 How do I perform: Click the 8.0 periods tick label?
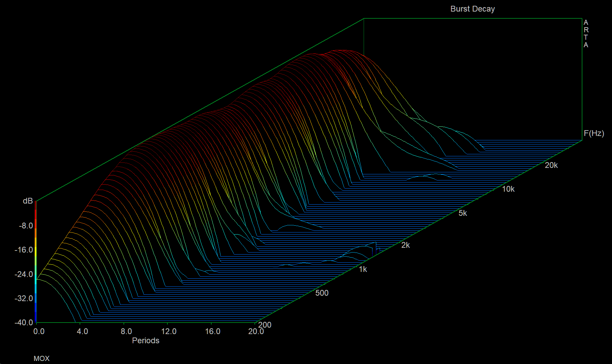pos(126,331)
